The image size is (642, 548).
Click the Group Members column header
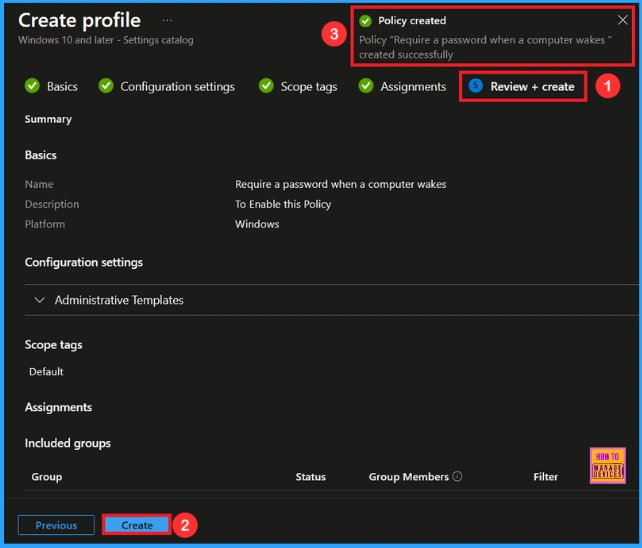(409, 477)
